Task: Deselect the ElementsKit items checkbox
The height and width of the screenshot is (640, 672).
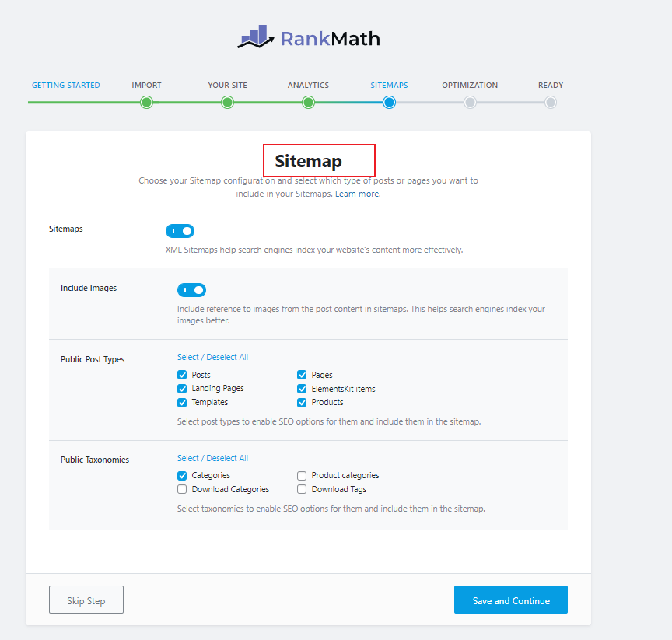Action: [x=302, y=388]
